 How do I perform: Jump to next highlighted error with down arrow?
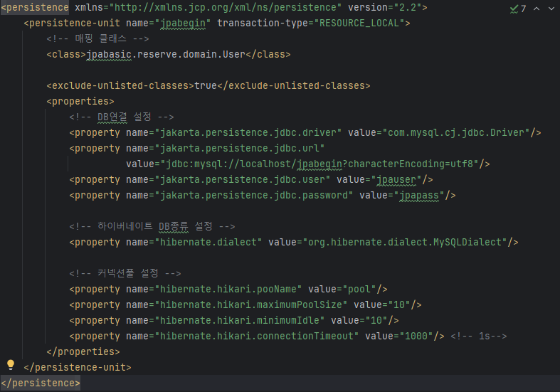[x=551, y=9]
